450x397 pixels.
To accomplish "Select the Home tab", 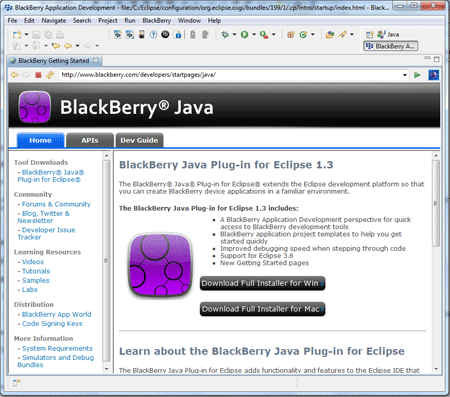I will click(40, 140).
